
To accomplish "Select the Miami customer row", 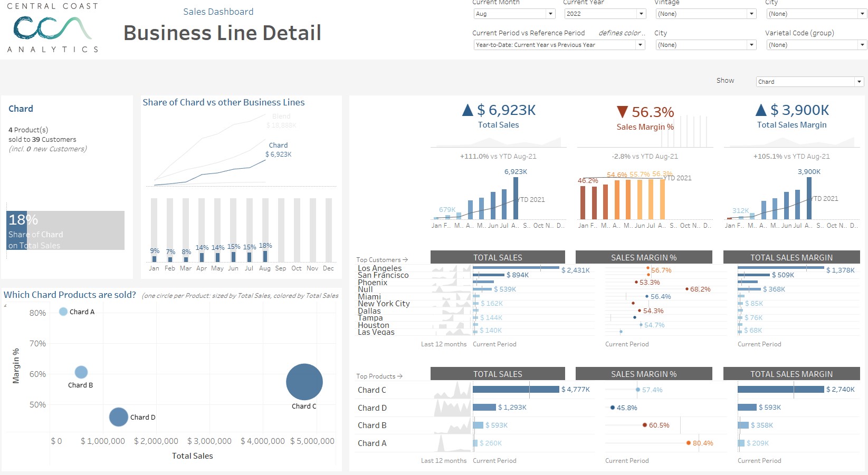I will point(369,297).
